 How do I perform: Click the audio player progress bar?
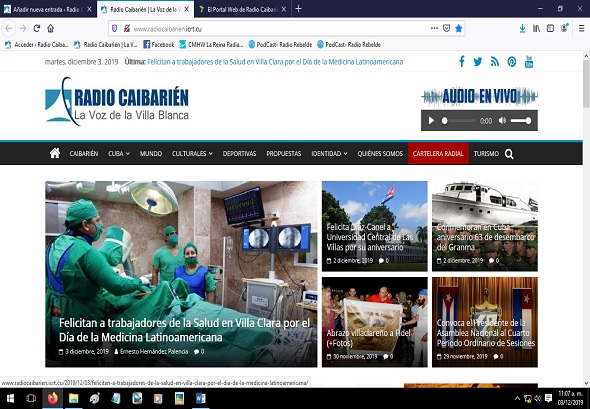(459, 120)
